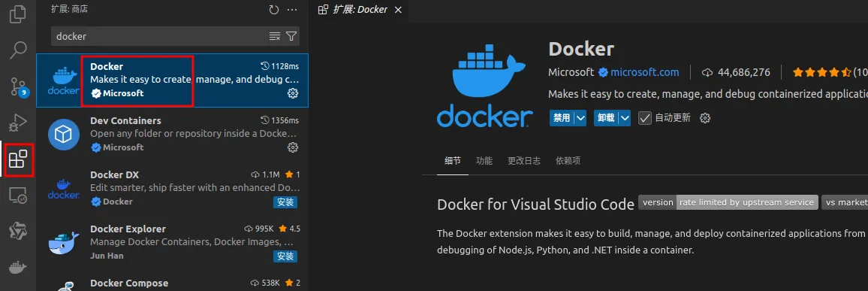Switch to the 细节 tab
This screenshot has width=868, height=291.
pos(452,161)
